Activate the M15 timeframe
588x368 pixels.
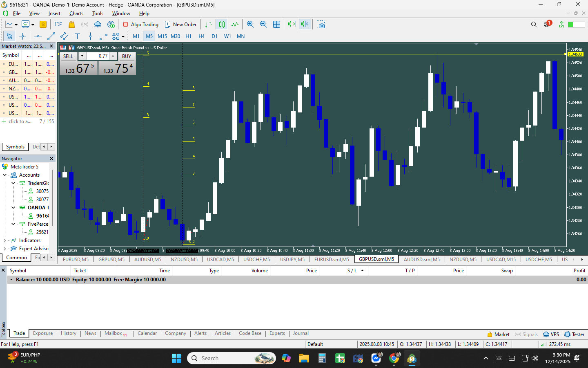coord(163,36)
